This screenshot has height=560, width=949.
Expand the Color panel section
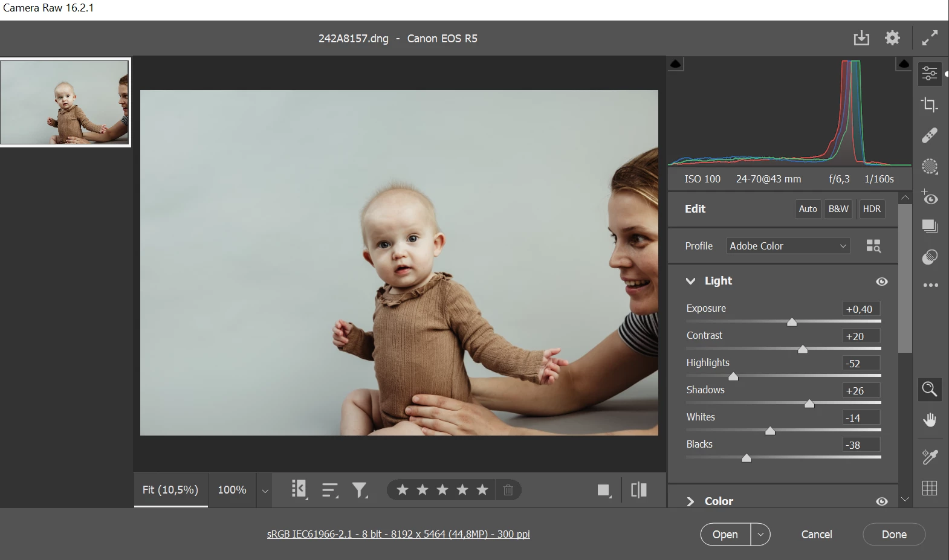[691, 501]
